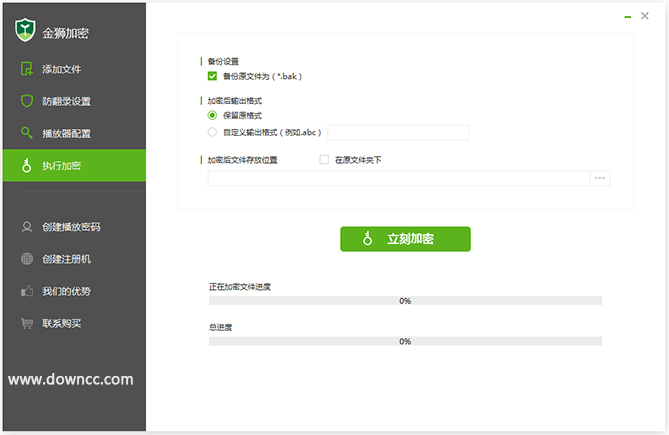Click the 总进度 progress bar
Screen dimensions: 669x435
[405, 341]
